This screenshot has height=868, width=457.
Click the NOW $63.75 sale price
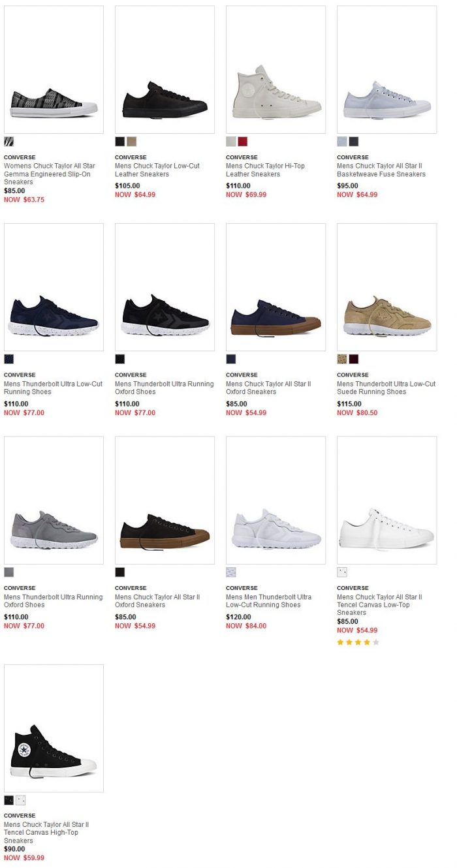(x=24, y=200)
